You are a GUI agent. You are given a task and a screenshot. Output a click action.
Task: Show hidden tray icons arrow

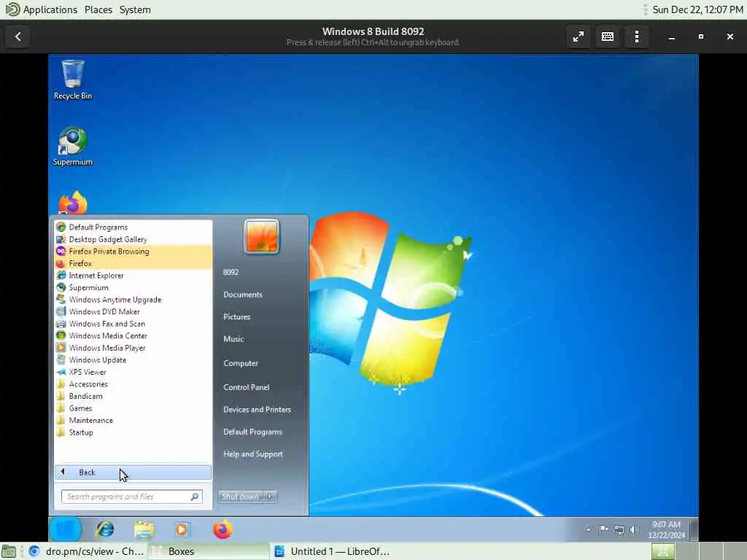[589, 529]
